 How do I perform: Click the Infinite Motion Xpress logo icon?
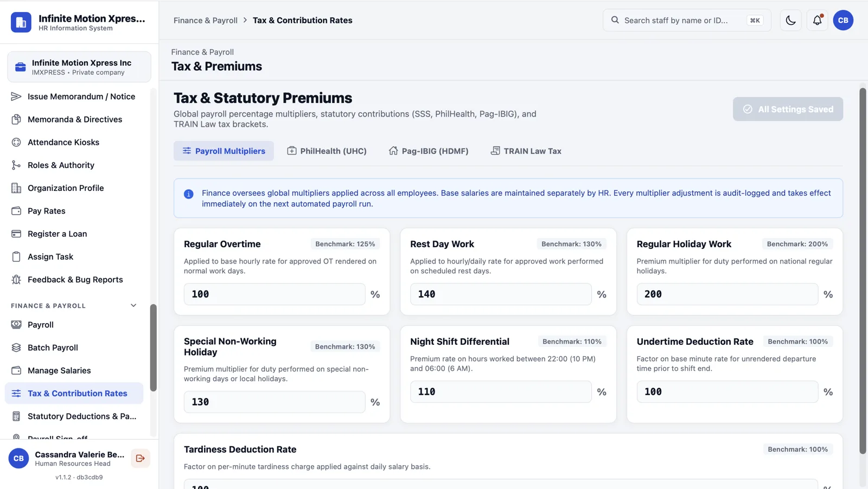tap(21, 22)
